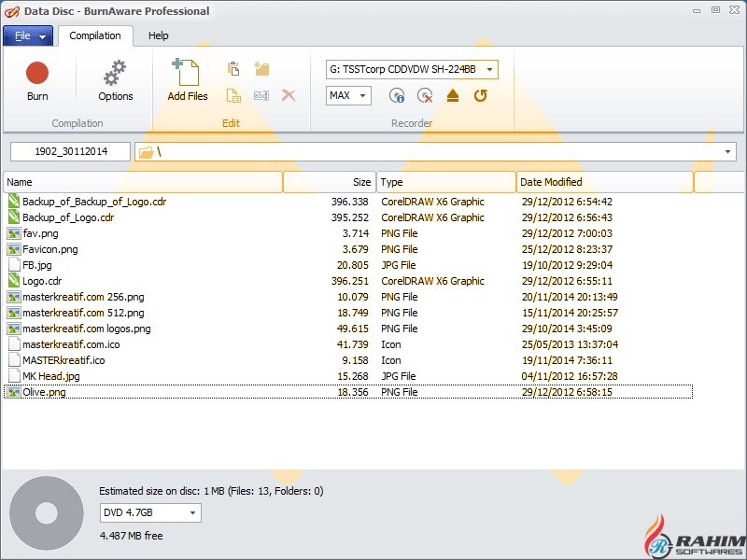Screen dimensions: 747x560
Task: Click the size 396.251 of Logo.cdr
Action: point(349,281)
